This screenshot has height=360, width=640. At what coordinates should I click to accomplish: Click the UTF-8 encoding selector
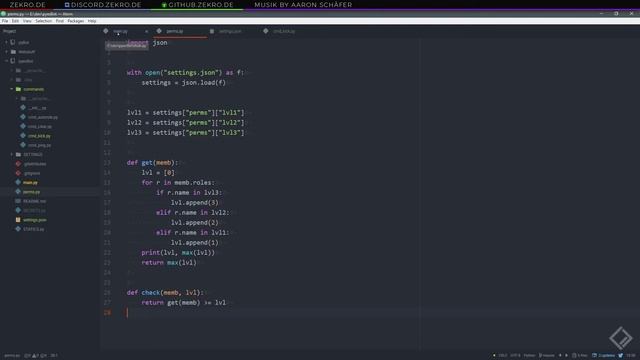click(515, 356)
